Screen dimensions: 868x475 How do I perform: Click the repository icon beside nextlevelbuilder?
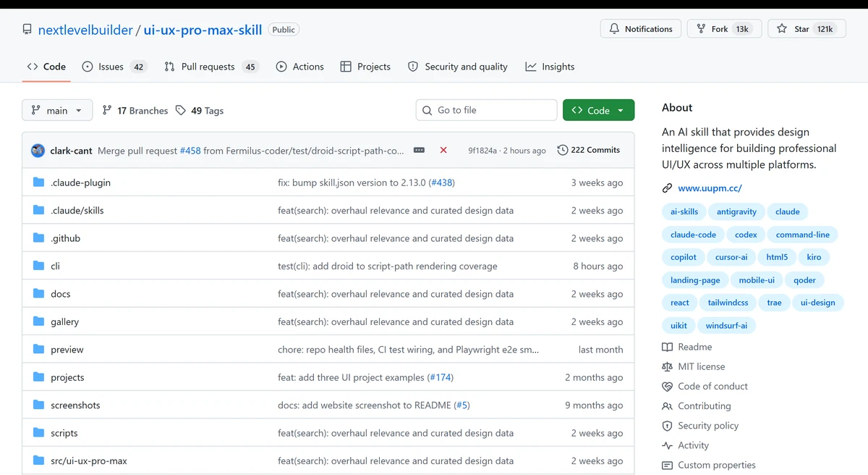click(x=27, y=30)
